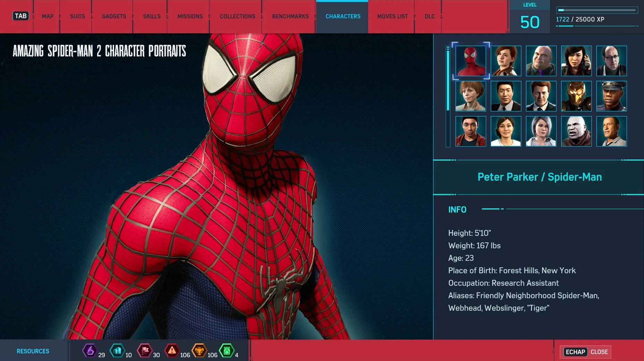Open the GADGETS tab
This screenshot has height=361, width=644.
point(114,16)
